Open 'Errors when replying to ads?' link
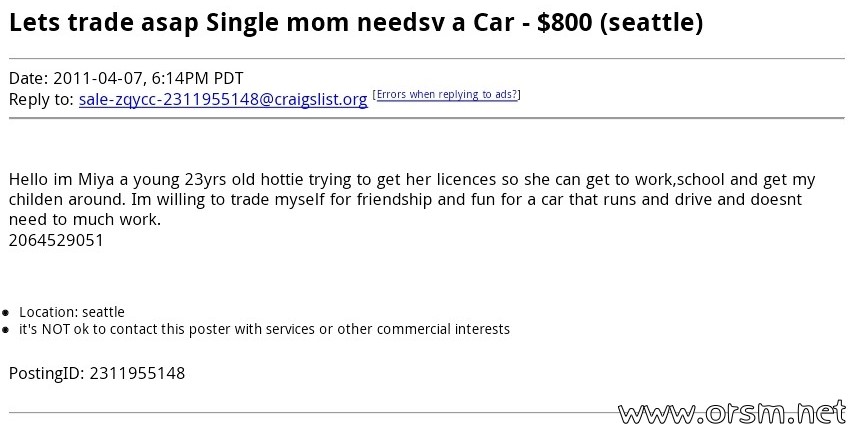This screenshot has height=429, width=850. coord(447,94)
